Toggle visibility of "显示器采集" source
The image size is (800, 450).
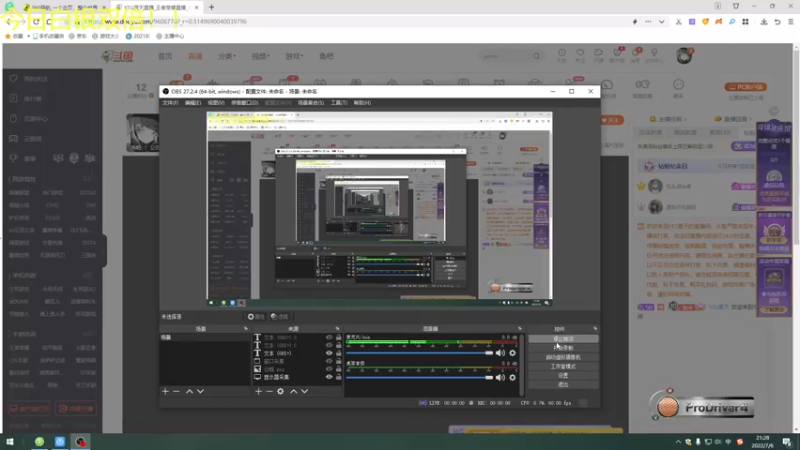click(x=329, y=377)
